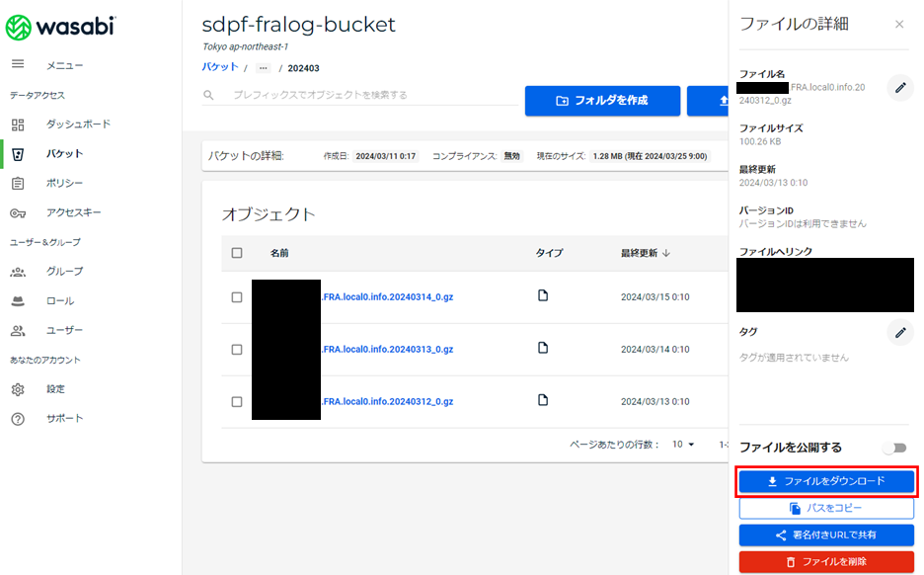The image size is (924, 575).
Task: Open the groups people icon
Action: 18,272
